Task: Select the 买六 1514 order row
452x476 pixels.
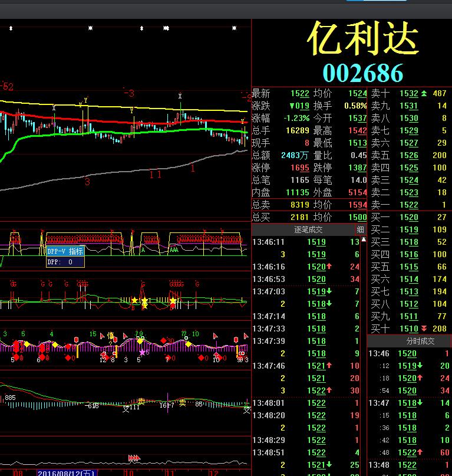Action: tap(409, 279)
